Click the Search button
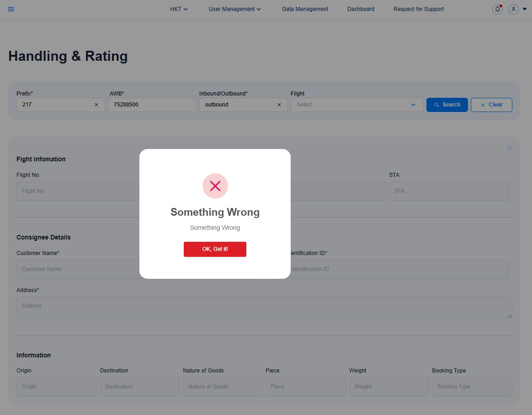This screenshot has width=532, height=415. coord(447,105)
